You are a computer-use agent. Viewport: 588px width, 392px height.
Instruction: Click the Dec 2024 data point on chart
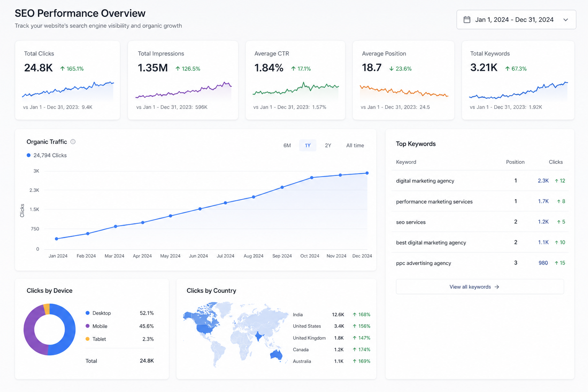367,173
